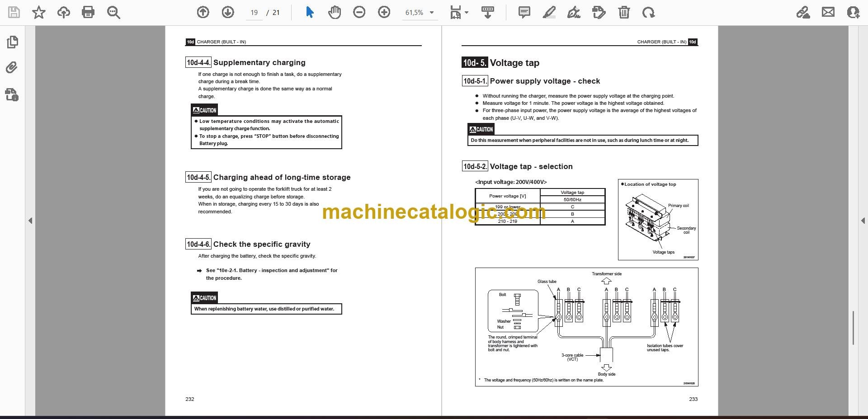Click page number 233
The height and width of the screenshot is (419, 868).
point(693,399)
